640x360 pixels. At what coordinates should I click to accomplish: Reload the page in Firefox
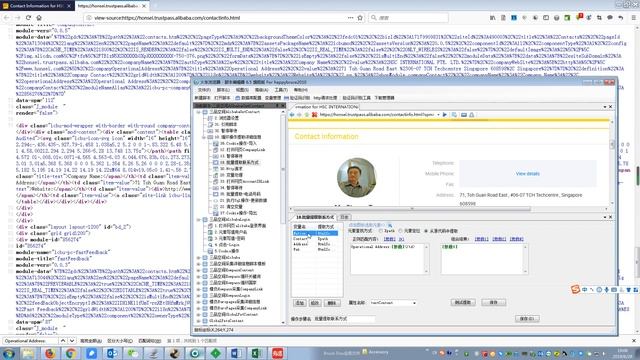[x=28, y=18]
